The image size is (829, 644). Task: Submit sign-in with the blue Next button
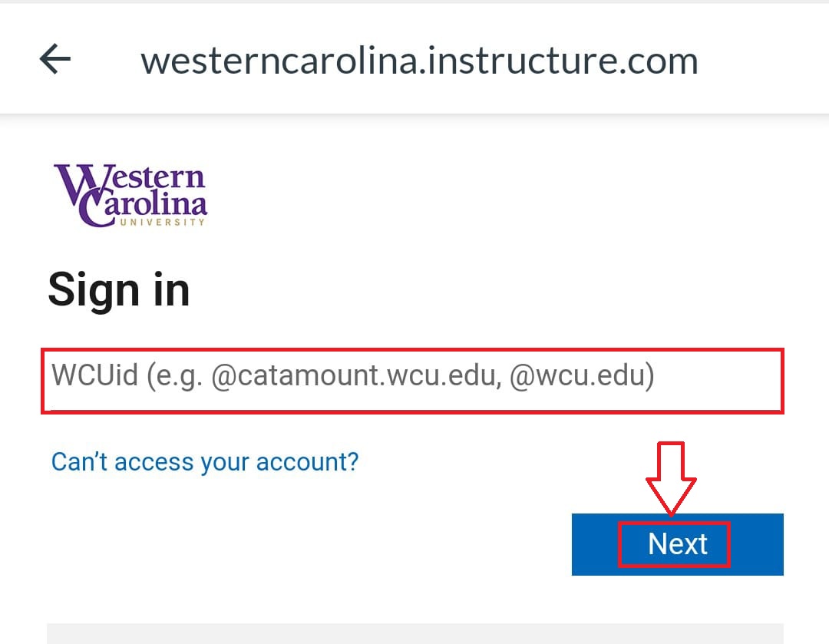[x=677, y=544]
